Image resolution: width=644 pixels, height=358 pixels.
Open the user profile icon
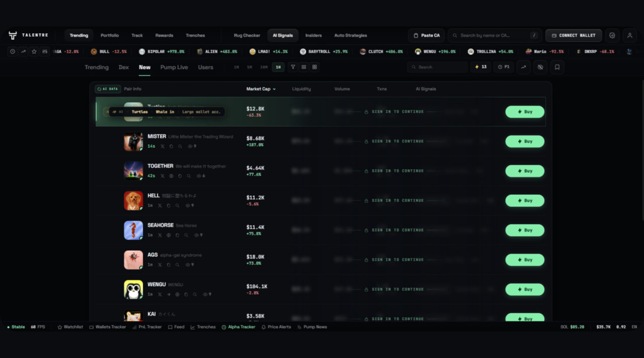[630, 35]
